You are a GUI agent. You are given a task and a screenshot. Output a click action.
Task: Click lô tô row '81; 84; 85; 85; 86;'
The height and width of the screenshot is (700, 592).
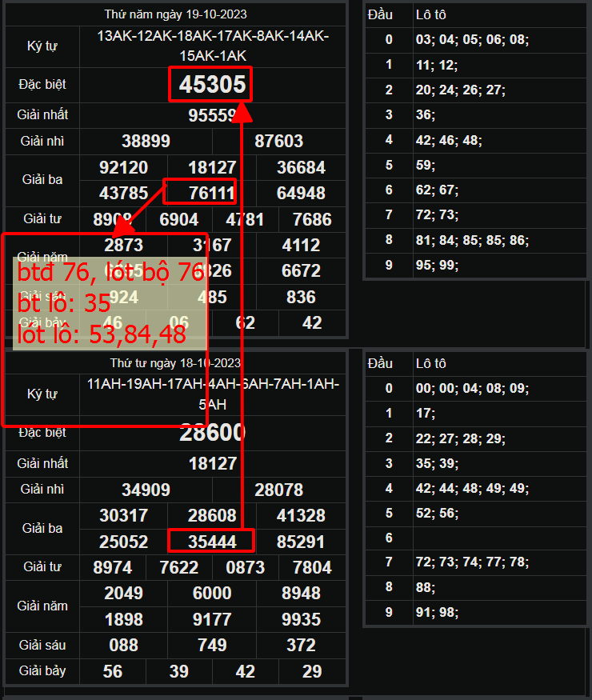tap(472, 239)
